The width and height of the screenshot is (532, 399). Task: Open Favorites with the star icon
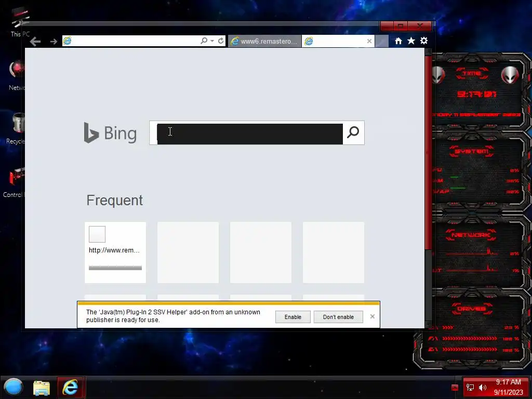[411, 41]
